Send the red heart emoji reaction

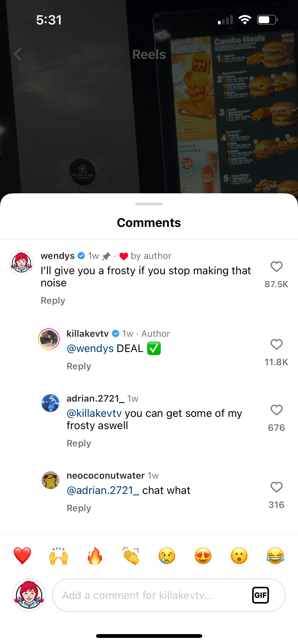[x=22, y=556]
